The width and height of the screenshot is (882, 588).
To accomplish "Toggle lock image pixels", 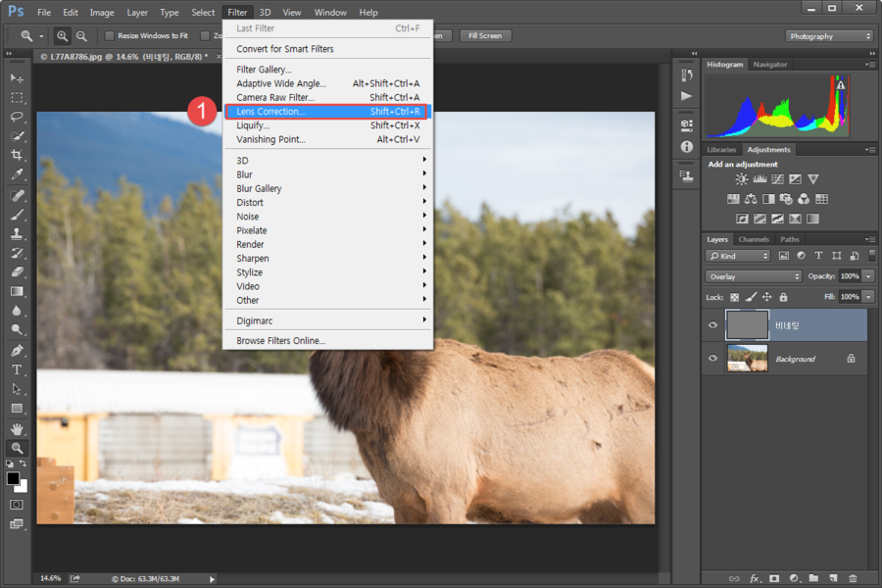I will click(x=751, y=297).
